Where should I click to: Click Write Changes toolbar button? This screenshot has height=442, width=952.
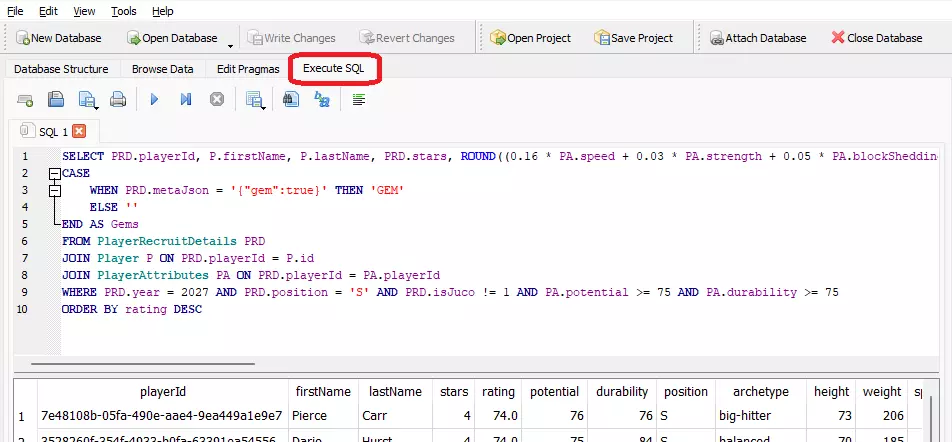pos(291,38)
